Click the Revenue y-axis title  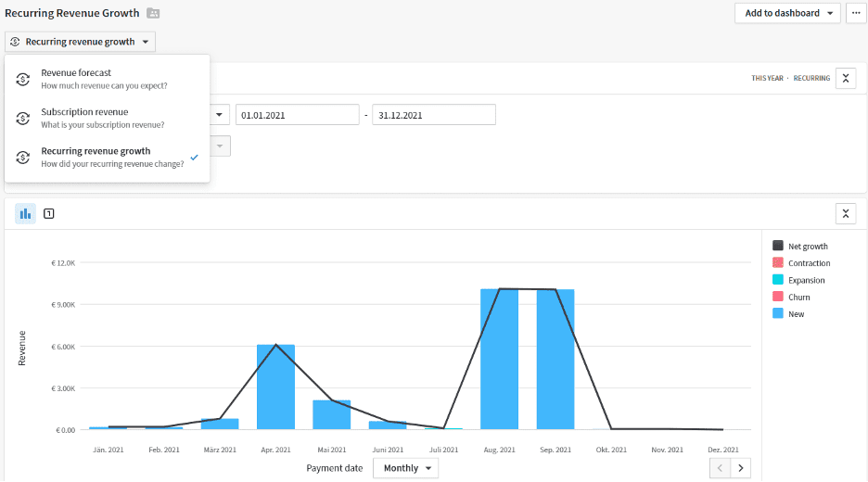22,349
